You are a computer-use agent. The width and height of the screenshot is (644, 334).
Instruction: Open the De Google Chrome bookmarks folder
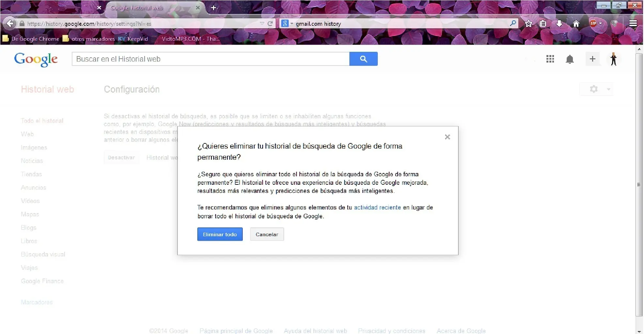pos(31,39)
